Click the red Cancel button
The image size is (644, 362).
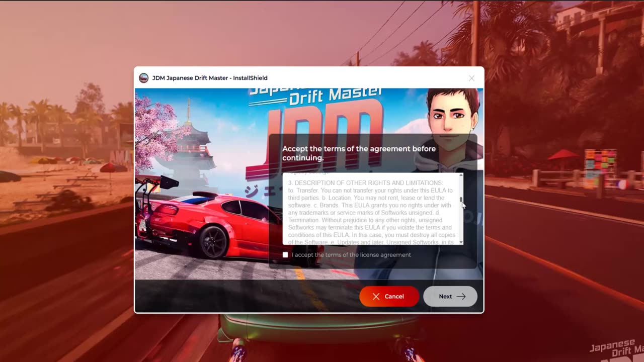coord(389,297)
